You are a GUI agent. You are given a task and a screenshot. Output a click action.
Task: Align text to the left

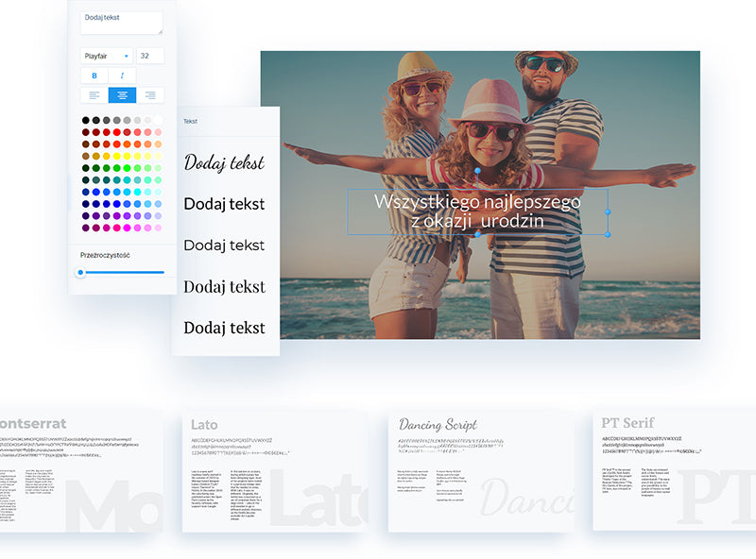pyautogui.click(x=94, y=95)
